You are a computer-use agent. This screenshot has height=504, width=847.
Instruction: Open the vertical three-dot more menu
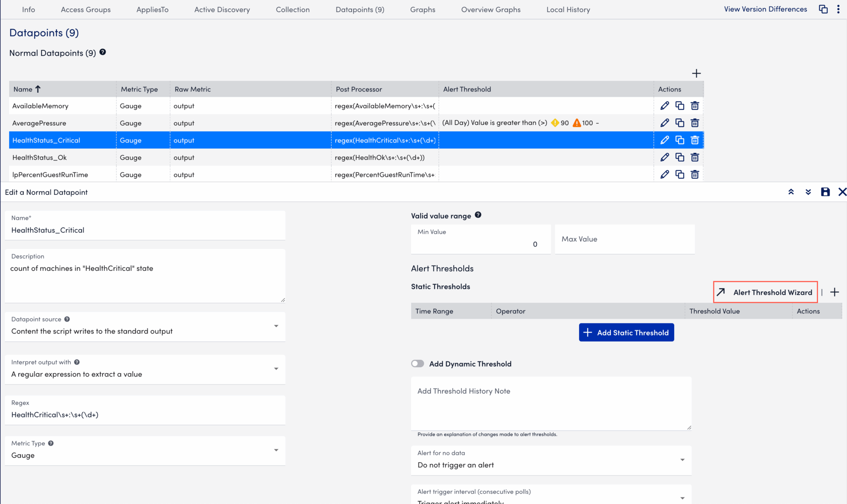(x=838, y=9)
